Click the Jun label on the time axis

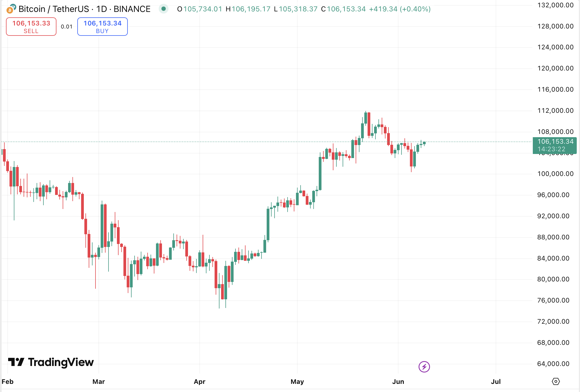click(399, 381)
